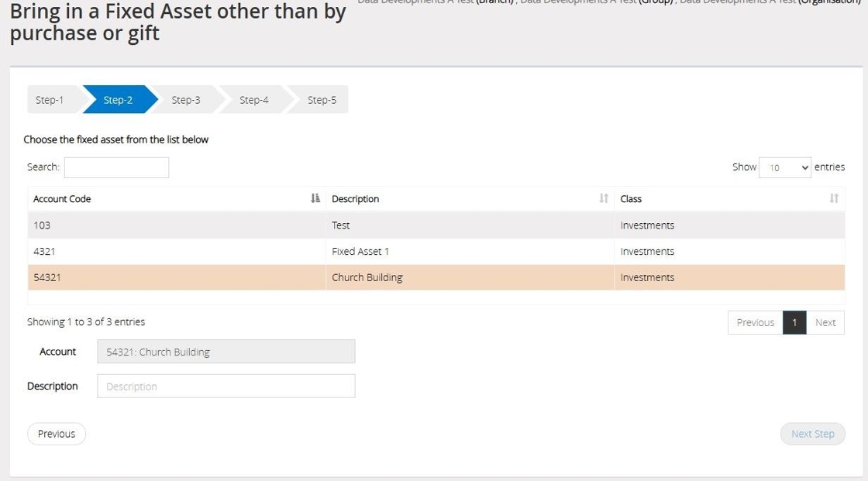Select the 4321 Fixed Asset 1 row
The height and width of the screenshot is (481, 868).
[x=177, y=252]
